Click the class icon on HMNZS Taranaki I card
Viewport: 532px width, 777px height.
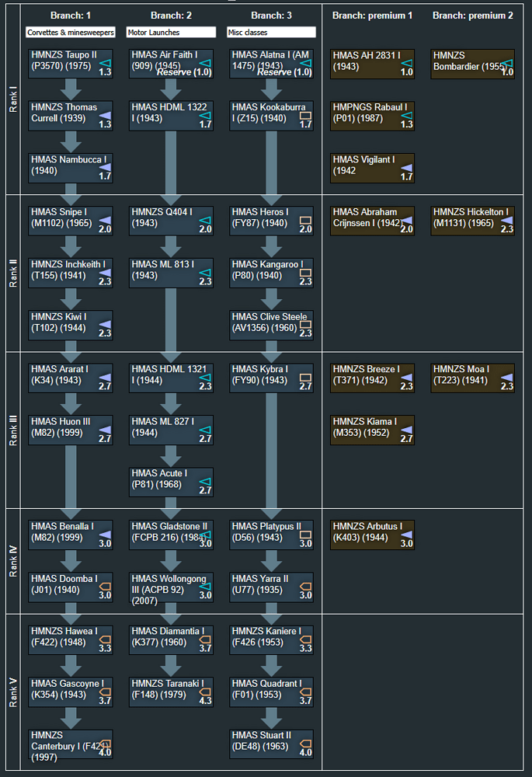click(x=205, y=692)
